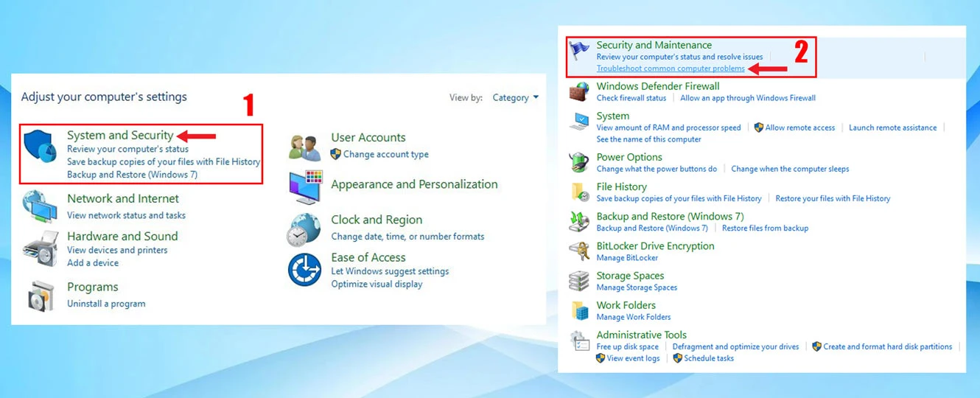Open System and Security category

coord(120,135)
